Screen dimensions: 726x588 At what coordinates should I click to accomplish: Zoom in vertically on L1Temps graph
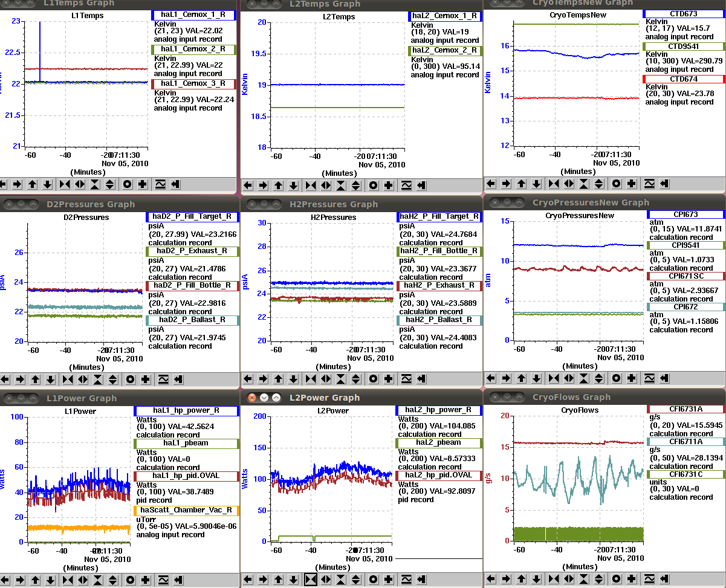click(95, 184)
